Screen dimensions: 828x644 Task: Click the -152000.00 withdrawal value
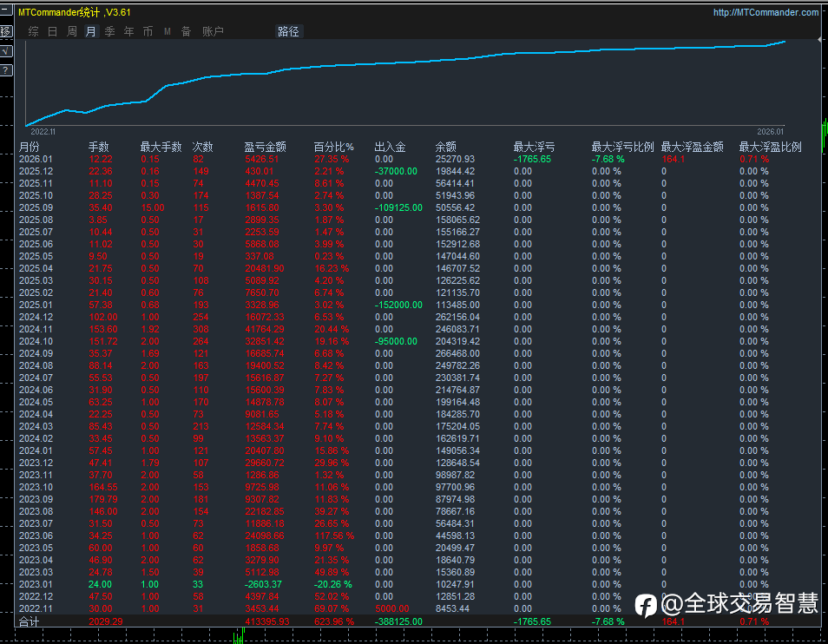click(x=398, y=305)
